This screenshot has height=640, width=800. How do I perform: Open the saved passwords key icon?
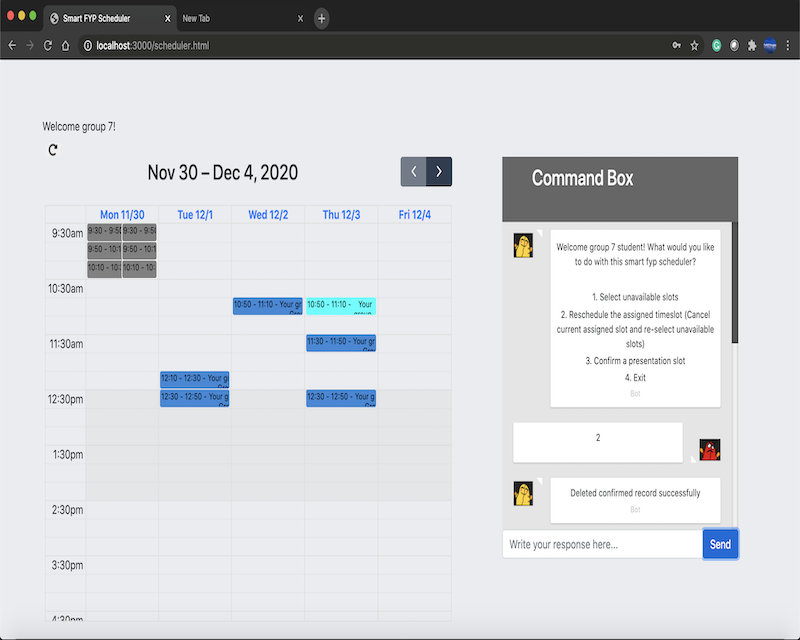click(x=676, y=45)
